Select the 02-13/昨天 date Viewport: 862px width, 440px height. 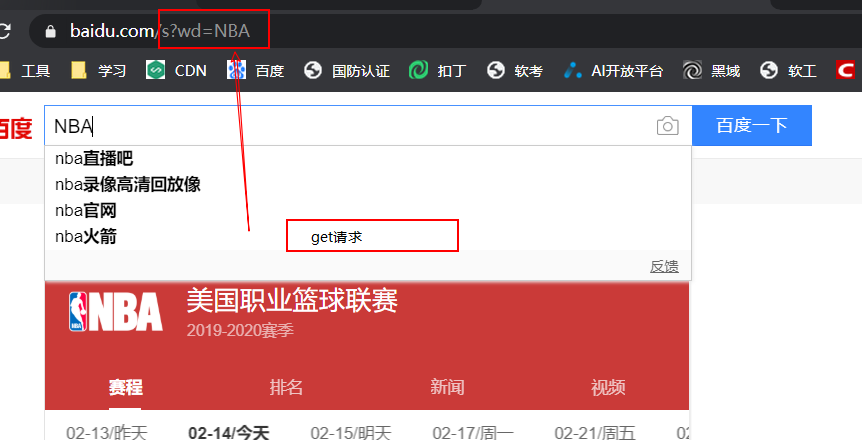point(107,433)
